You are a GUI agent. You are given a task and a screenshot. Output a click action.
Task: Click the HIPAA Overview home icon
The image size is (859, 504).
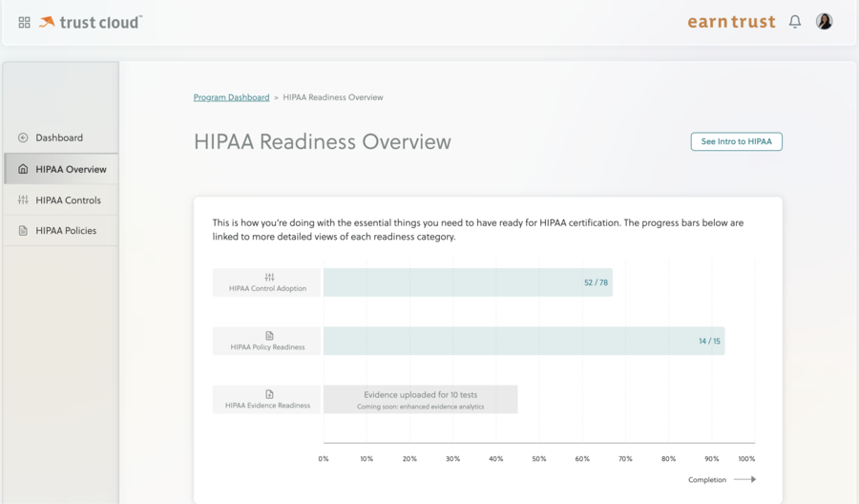click(23, 169)
